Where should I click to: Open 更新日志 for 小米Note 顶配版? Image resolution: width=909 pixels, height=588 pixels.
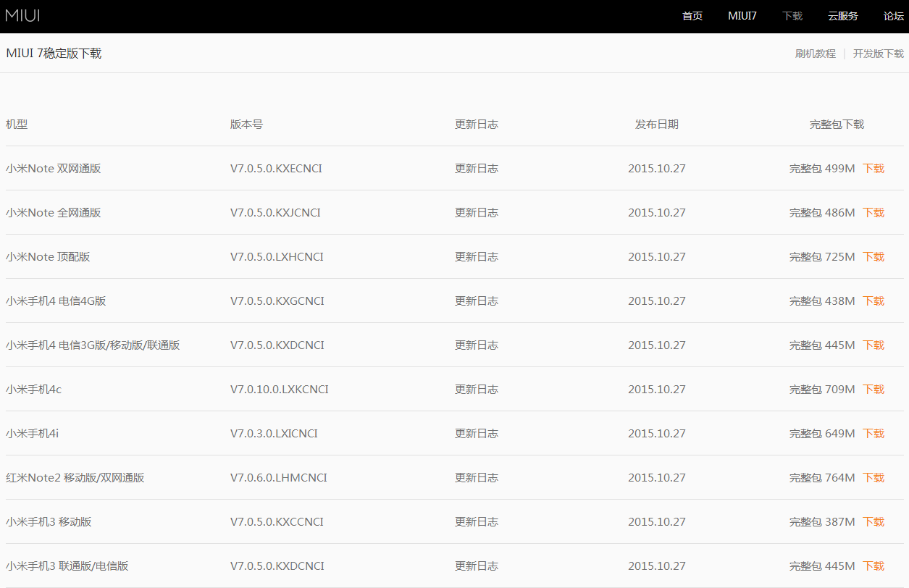tap(477, 257)
